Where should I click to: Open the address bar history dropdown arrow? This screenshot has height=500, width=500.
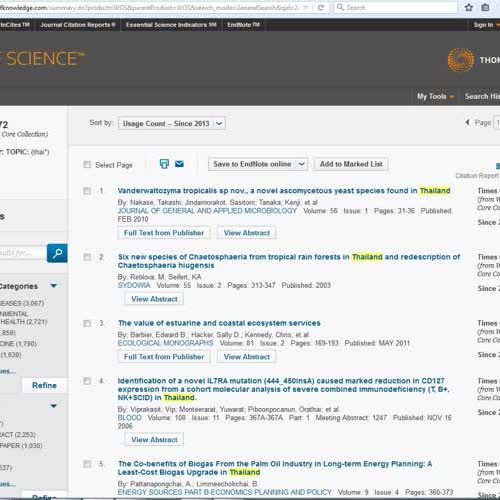pos(305,7)
